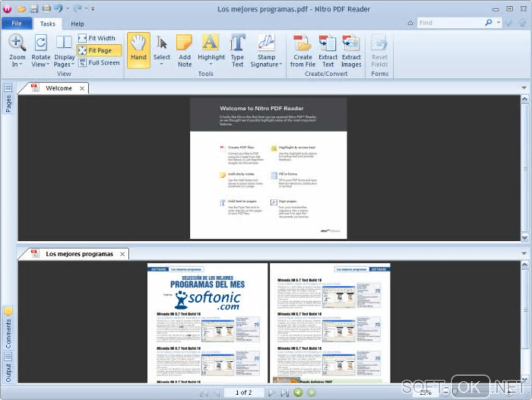Click the home icon beside Find box
The image size is (532, 400).
tap(410, 23)
